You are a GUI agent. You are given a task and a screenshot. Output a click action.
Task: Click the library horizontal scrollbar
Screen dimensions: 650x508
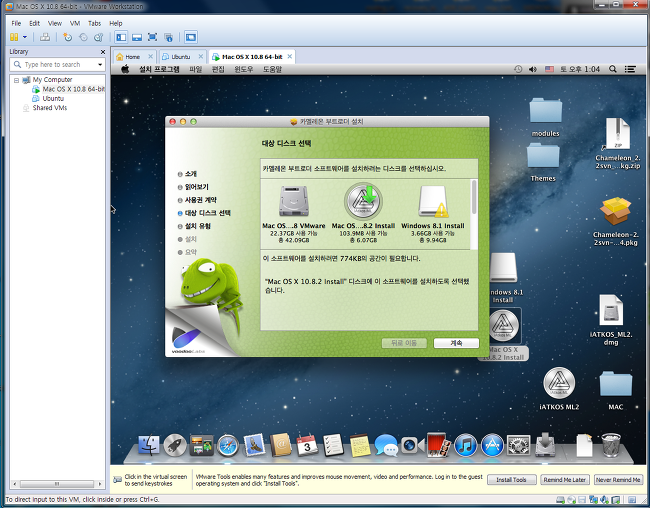[x=57, y=484]
